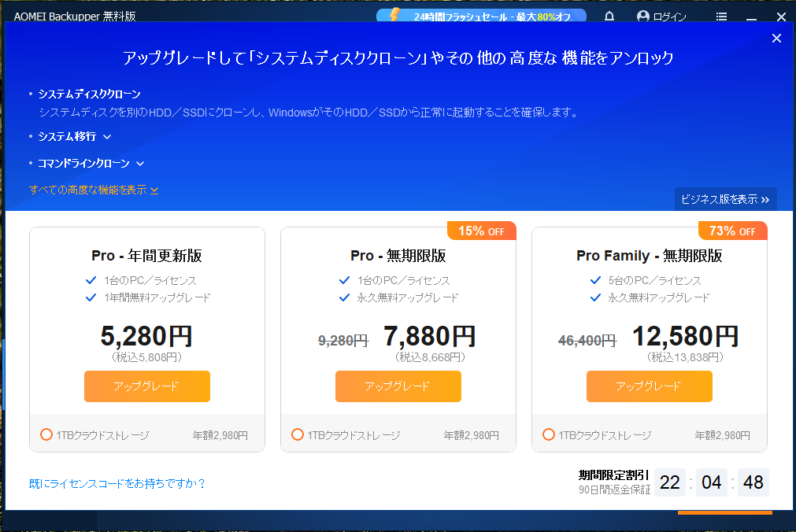Image resolution: width=796 pixels, height=532 pixels.
Task: Click the struck-through 46,400円 price
Action: [x=587, y=341]
